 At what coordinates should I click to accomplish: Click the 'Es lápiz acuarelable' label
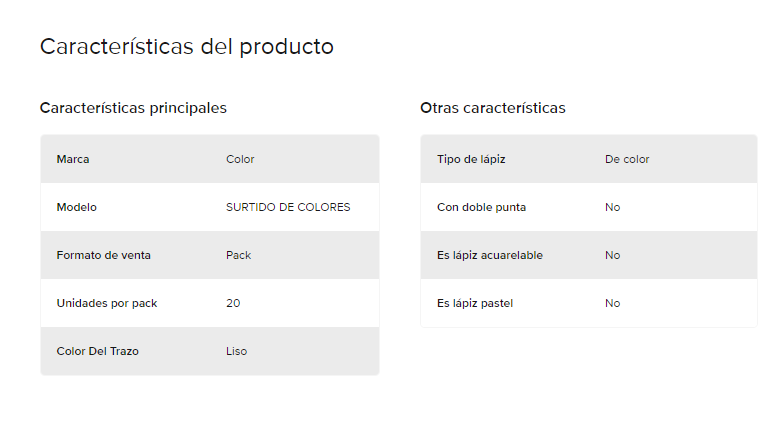pyautogui.click(x=490, y=255)
